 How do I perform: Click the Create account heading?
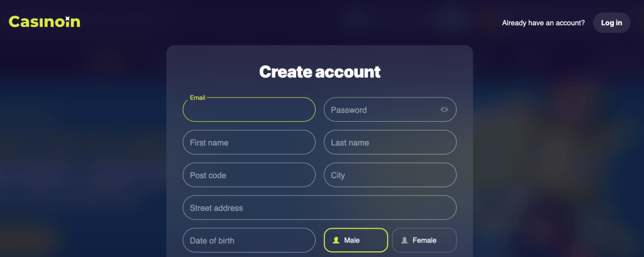(319, 72)
